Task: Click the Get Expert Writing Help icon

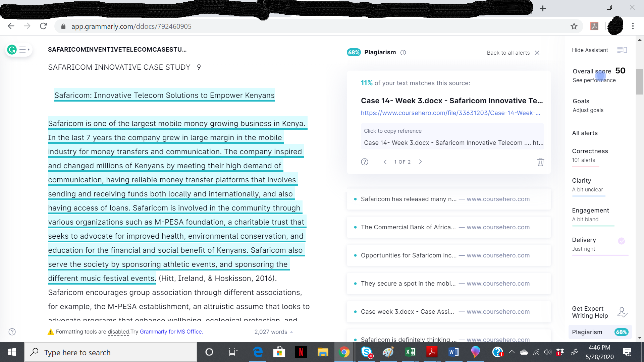Action: [x=623, y=312]
